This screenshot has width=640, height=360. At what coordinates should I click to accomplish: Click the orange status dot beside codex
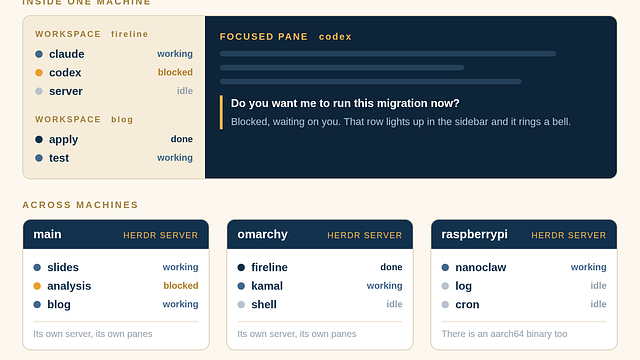point(39,73)
